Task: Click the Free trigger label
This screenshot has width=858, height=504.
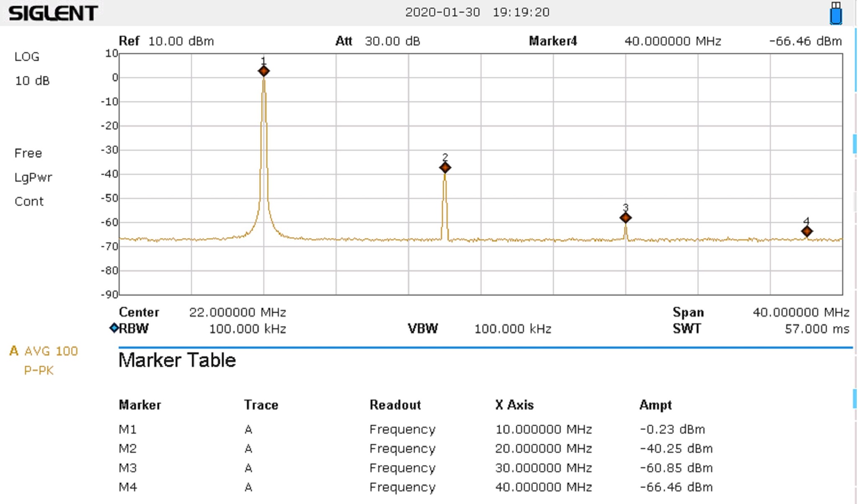Action: coord(28,153)
